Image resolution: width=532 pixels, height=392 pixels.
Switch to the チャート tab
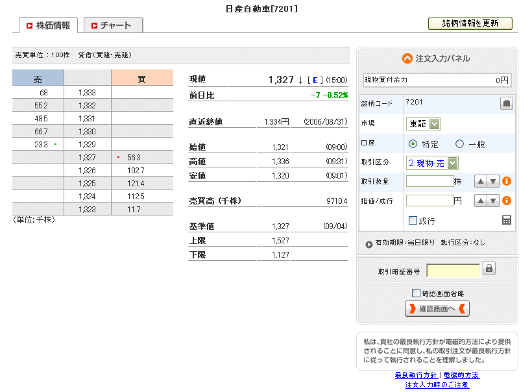(x=113, y=25)
